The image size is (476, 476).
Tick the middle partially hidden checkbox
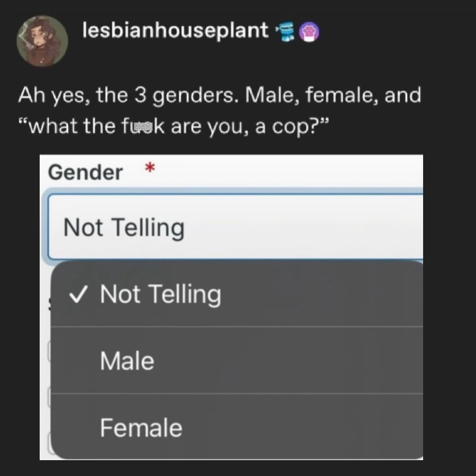point(49,397)
